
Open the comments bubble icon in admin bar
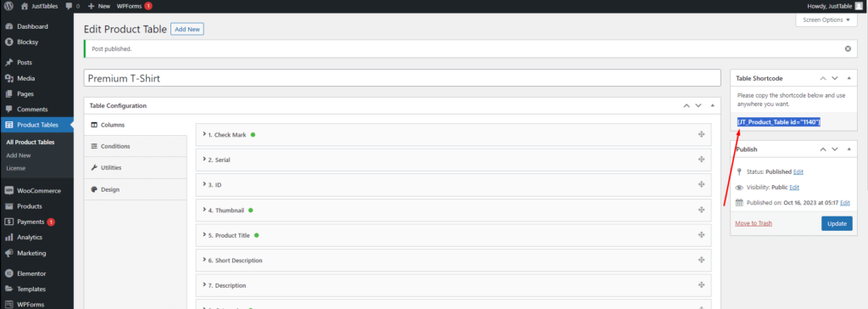69,6
